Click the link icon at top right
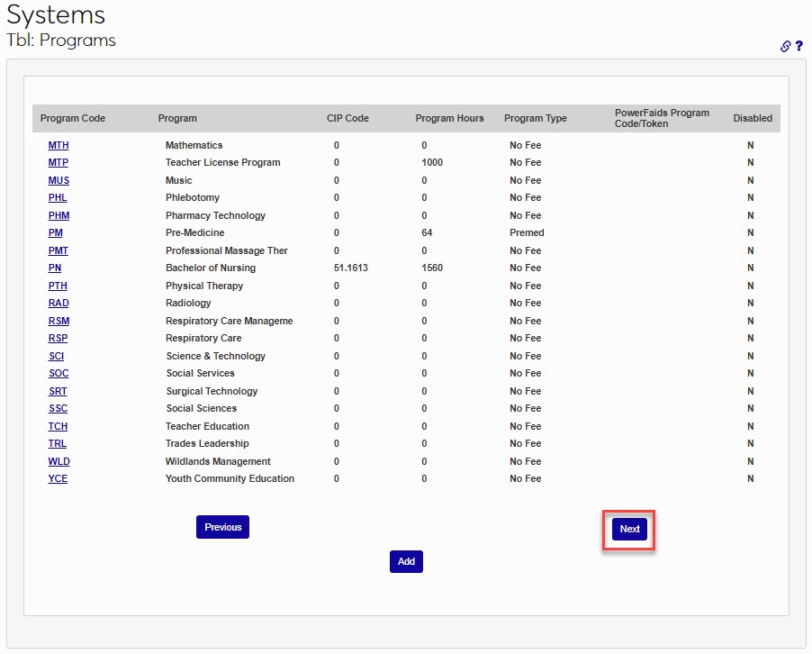Image resolution: width=812 pixels, height=654 pixels. coord(785,46)
